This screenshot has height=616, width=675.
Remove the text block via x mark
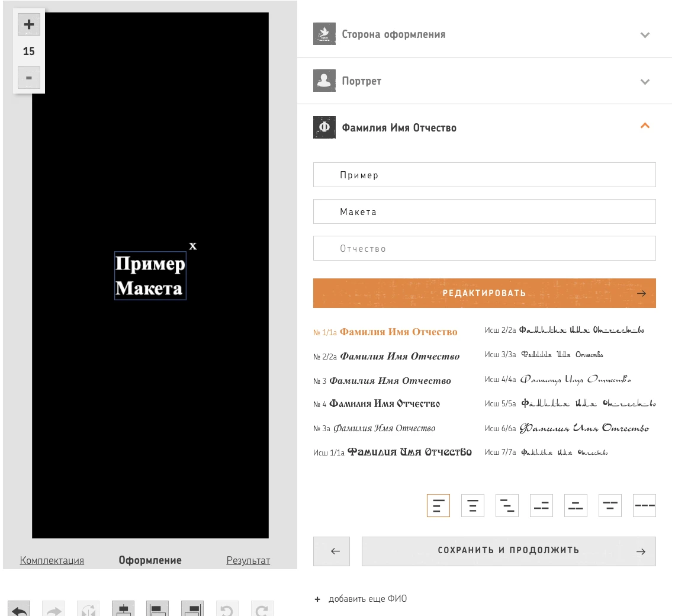pyautogui.click(x=193, y=246)
